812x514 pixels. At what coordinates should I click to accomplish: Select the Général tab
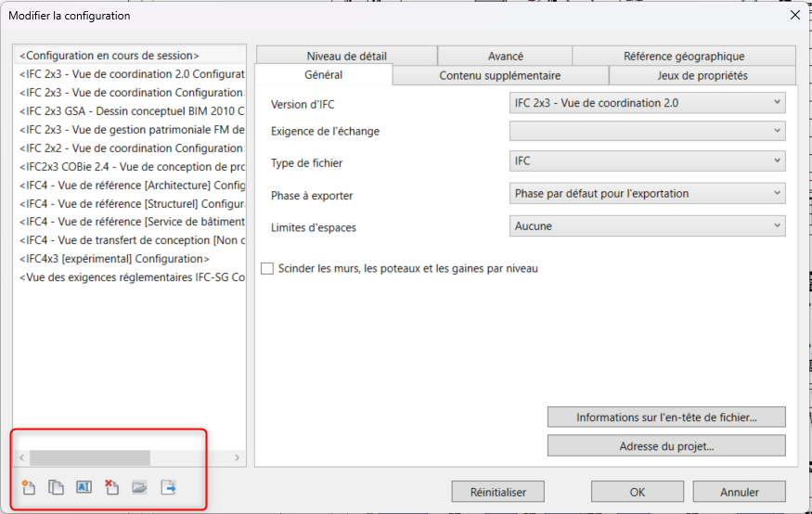click(x=324, y=74)
